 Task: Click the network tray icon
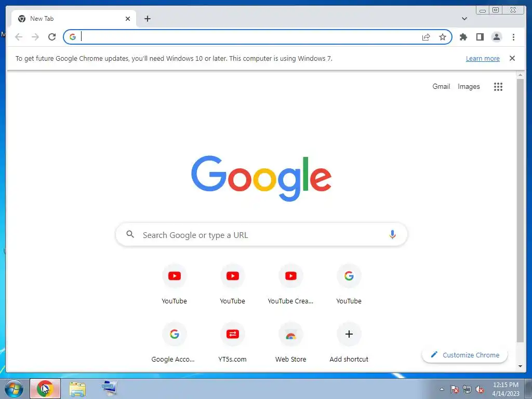(x=467, y=390)
